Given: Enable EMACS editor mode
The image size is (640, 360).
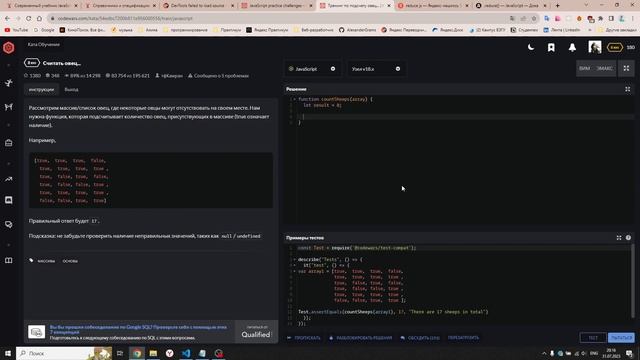Looking at the screenshot, I should (604, 69).
